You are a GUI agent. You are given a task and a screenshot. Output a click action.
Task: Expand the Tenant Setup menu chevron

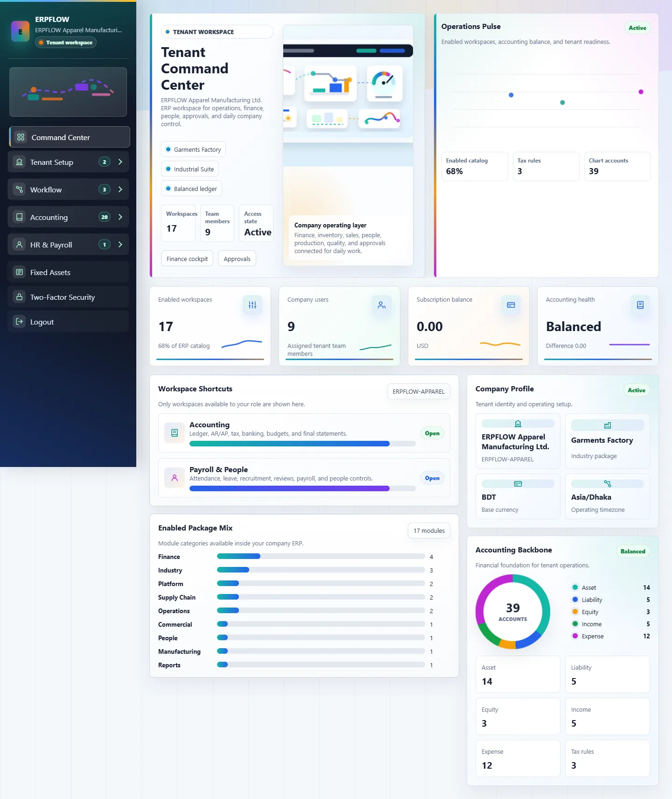[120, 162]
